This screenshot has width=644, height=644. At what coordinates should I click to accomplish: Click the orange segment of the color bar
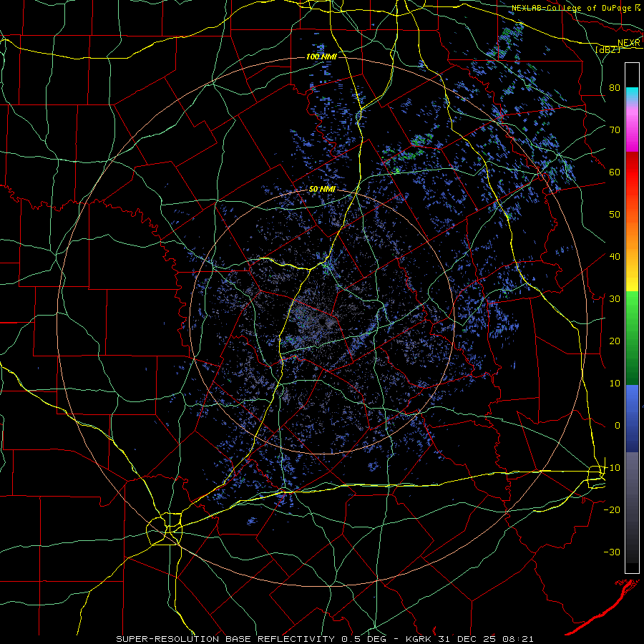tap(632, 230)
